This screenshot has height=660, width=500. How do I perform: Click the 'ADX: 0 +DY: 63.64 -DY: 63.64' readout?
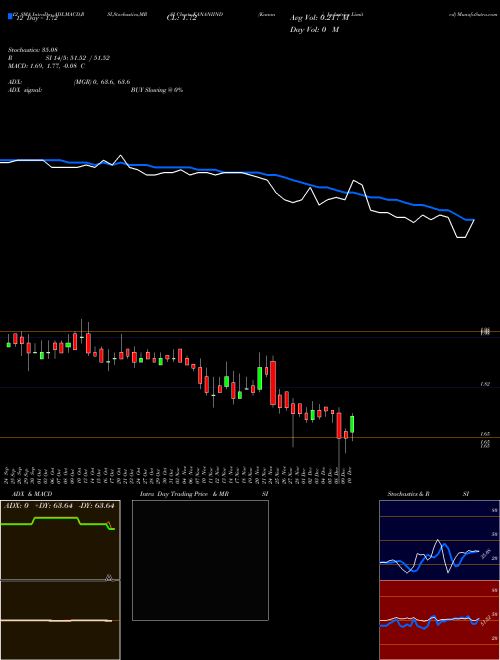point(59,506)
